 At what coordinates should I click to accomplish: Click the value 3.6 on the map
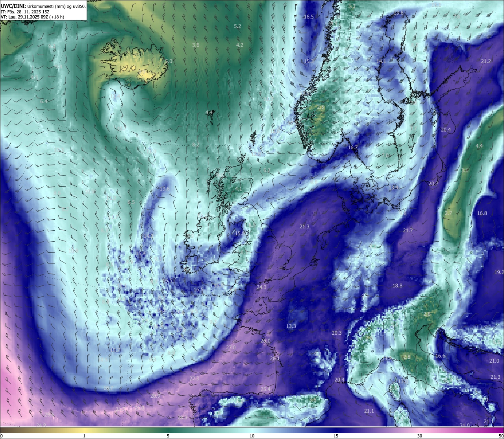pos(196,45)
